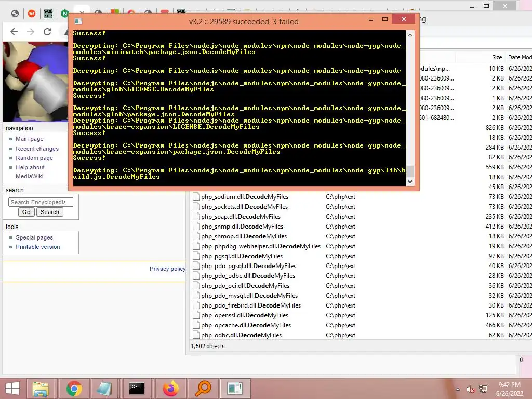Open the Command Prompt taskbar icon
The width and height of the screenshot is (532, 399).
137,389
